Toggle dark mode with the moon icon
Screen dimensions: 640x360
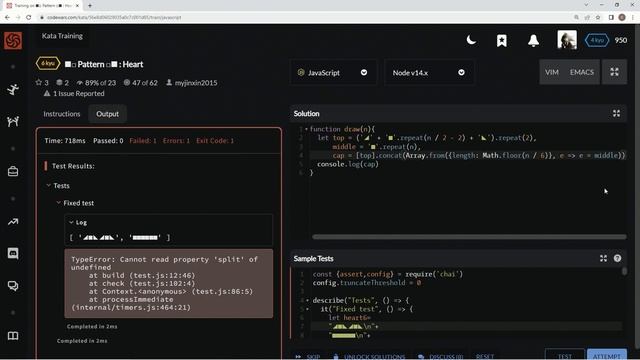[x=471, y=40]
